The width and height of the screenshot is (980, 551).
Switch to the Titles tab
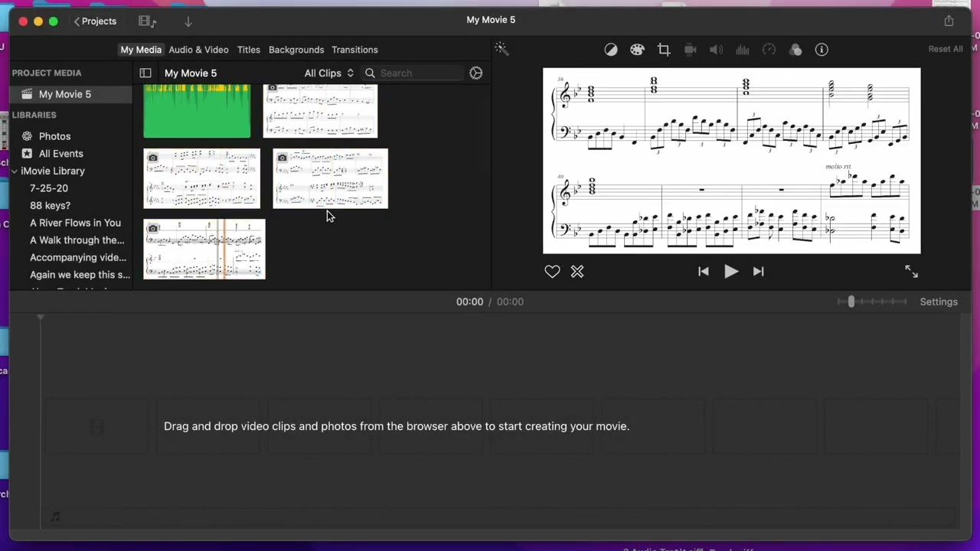[x=248, y=50]
